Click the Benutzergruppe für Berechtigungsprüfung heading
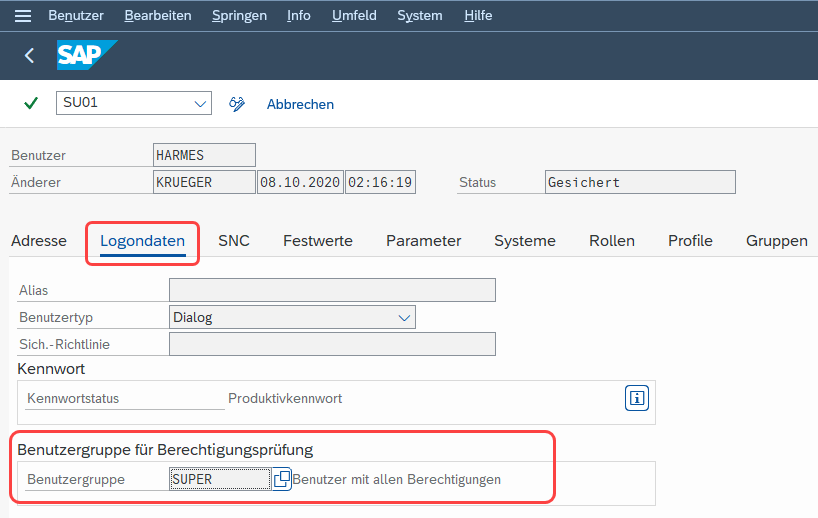Screen dimensions: 818x518 (x=165, y=450)
